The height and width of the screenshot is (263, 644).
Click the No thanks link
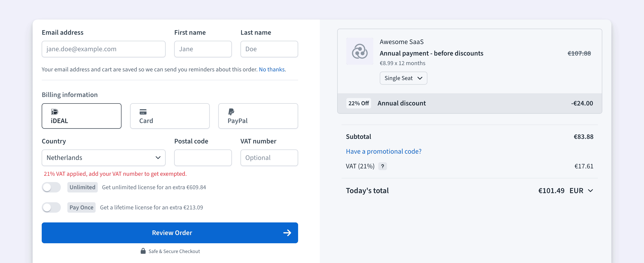pyautogui.click(x=272, y=69)
